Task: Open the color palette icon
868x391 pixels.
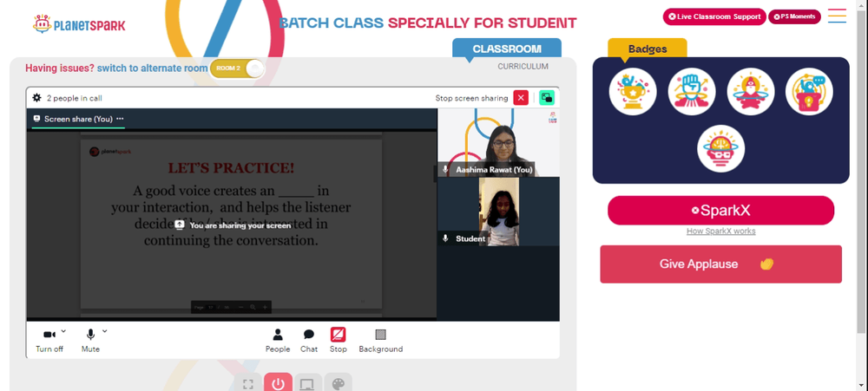Action: (x=338, y=384)
